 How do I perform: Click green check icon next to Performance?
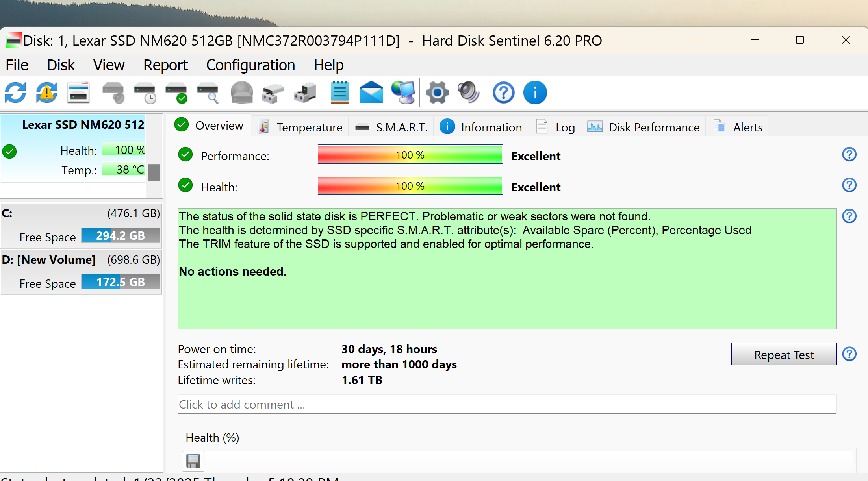coord(185,155)
